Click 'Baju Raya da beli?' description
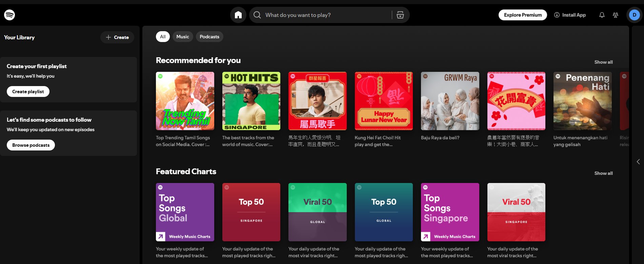Screen dimensions: 644x264 click(440, 138)
